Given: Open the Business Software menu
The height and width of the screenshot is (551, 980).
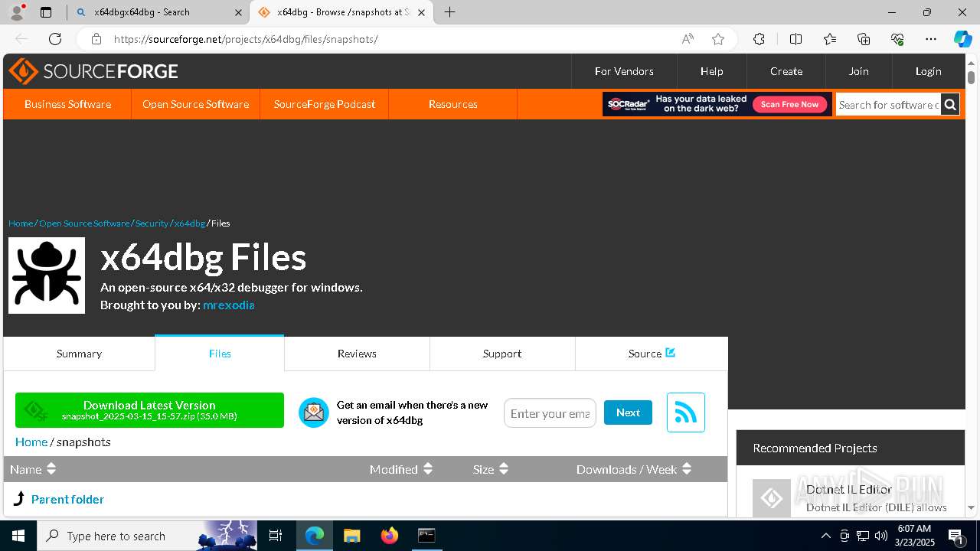Looking at the screenshot, I should [67, 104].
